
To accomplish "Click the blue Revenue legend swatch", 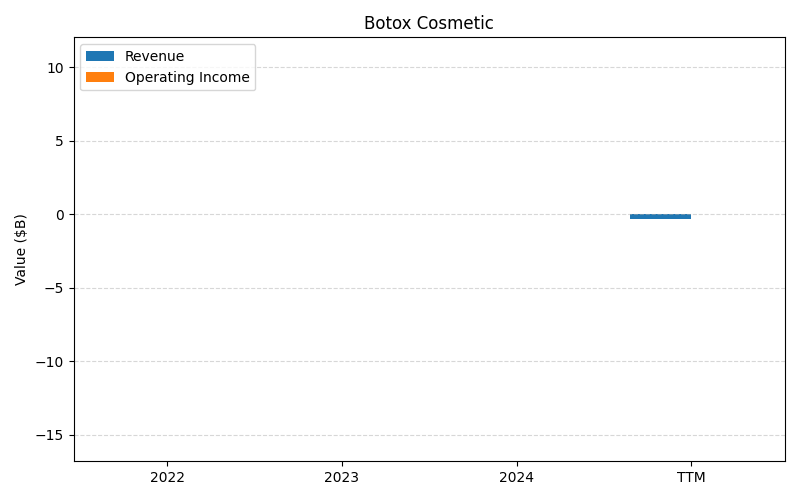I will coord(100,56).
